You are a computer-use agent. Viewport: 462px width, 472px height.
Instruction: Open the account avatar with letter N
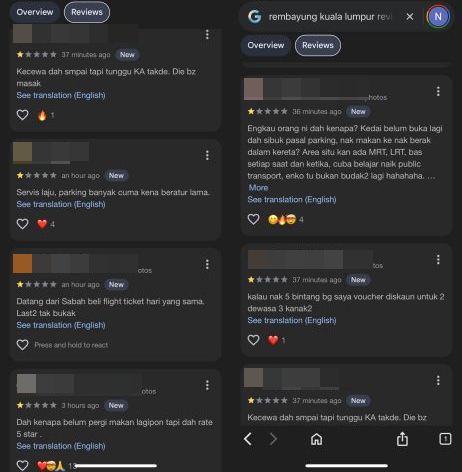(x=438, y=16)
